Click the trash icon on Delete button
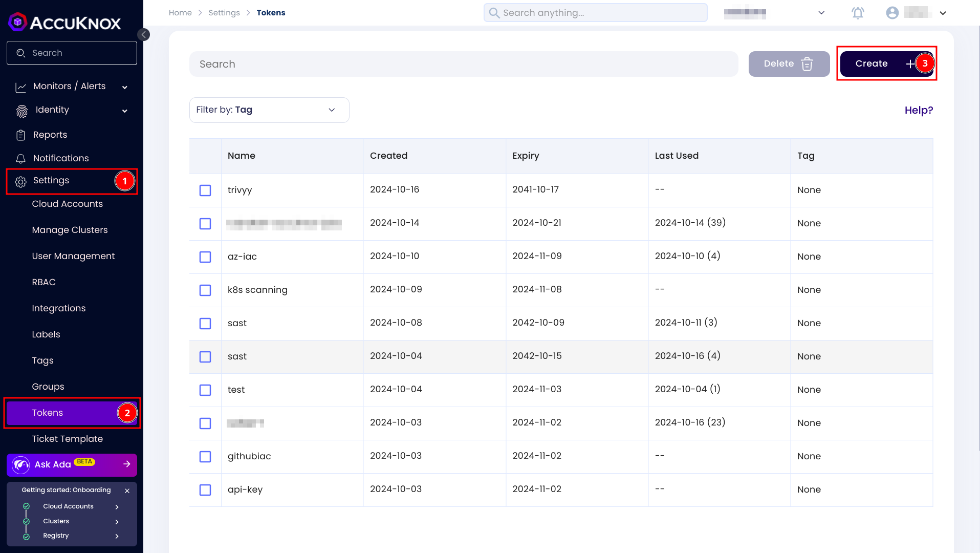This screenshot has height=553, width=980. 807,64
